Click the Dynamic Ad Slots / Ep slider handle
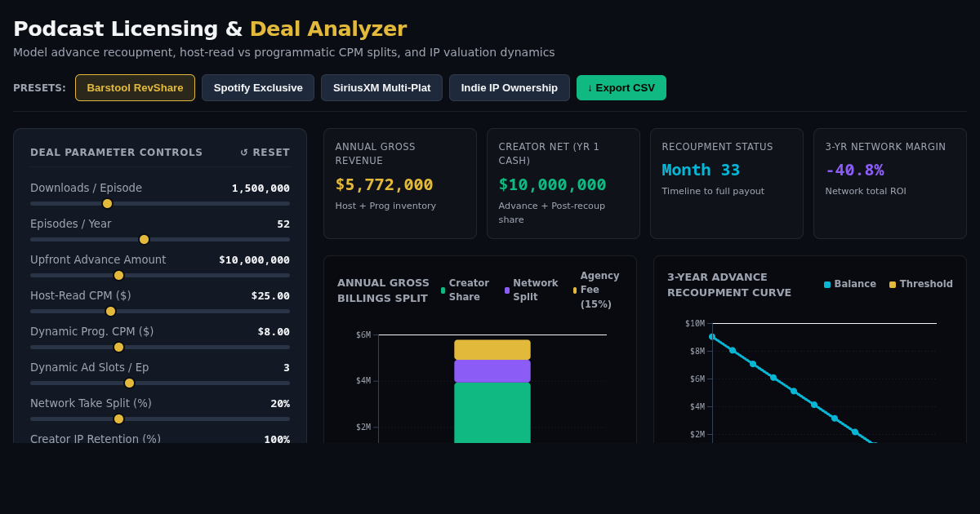Viewport: 980px width, 514px height. tap(129, 383)
